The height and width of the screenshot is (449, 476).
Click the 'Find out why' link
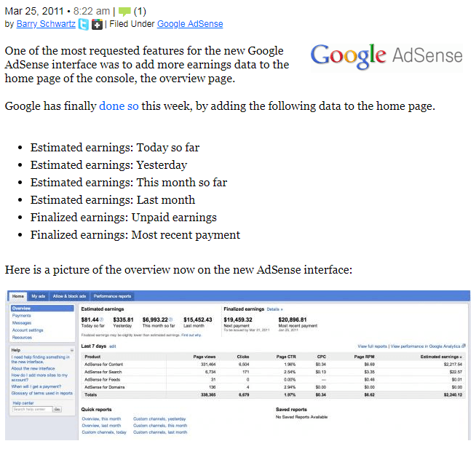point(191,335)
